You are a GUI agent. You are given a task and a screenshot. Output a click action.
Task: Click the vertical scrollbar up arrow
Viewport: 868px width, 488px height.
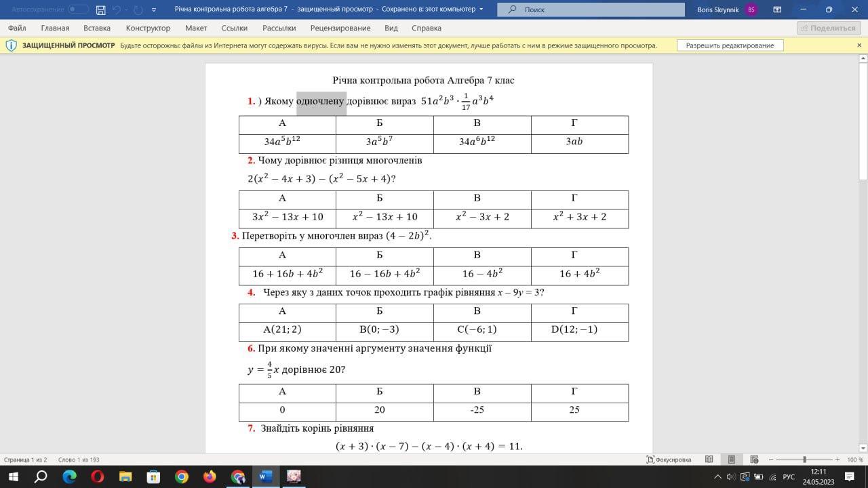863,60
